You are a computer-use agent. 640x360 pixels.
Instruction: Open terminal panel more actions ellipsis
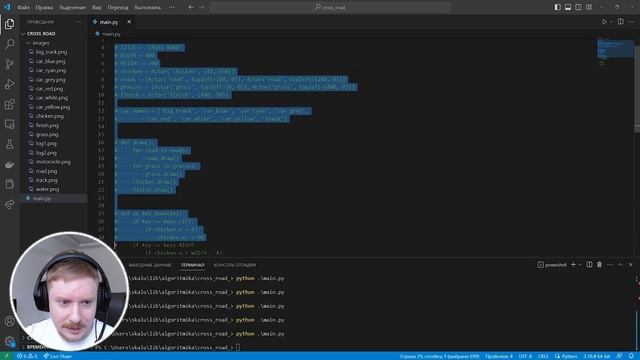pos(610,265)
